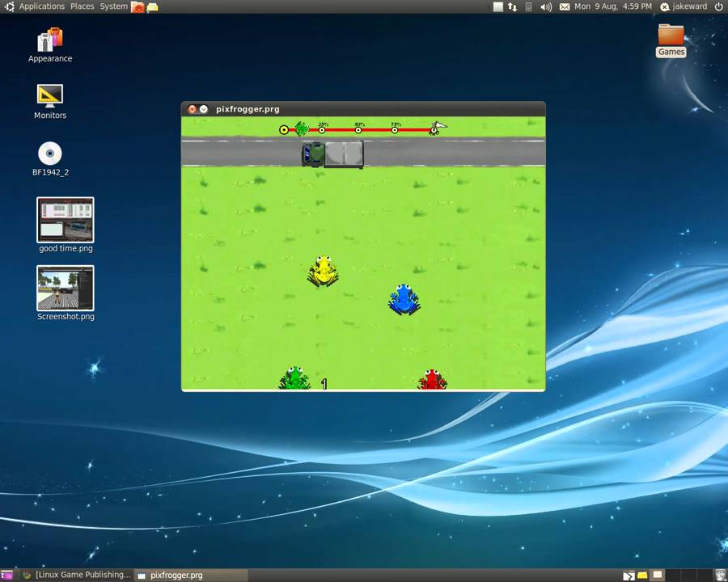Click the greyed device indicator in top panel
Viewport: 728px width, 582px height.
click(x=528, y=7)
